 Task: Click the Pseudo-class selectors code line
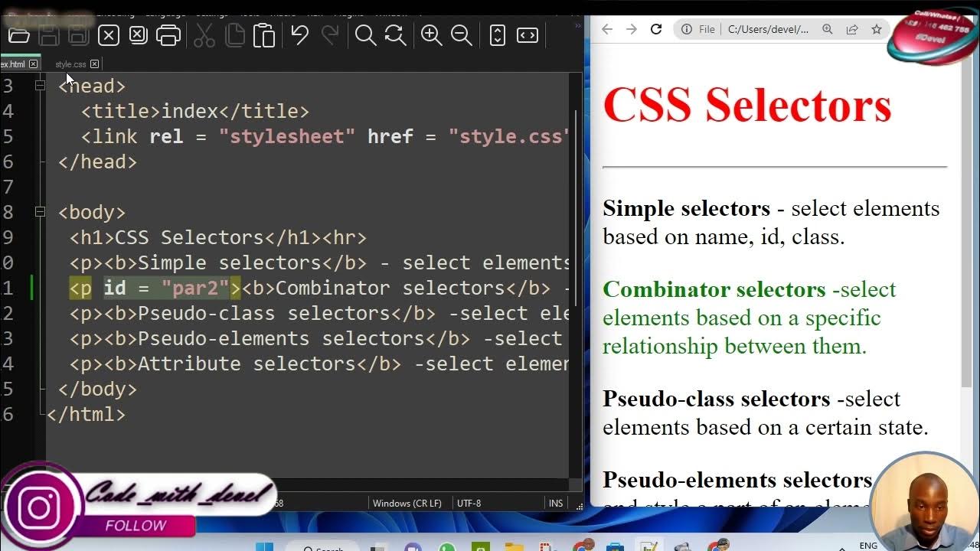(319, 313)
